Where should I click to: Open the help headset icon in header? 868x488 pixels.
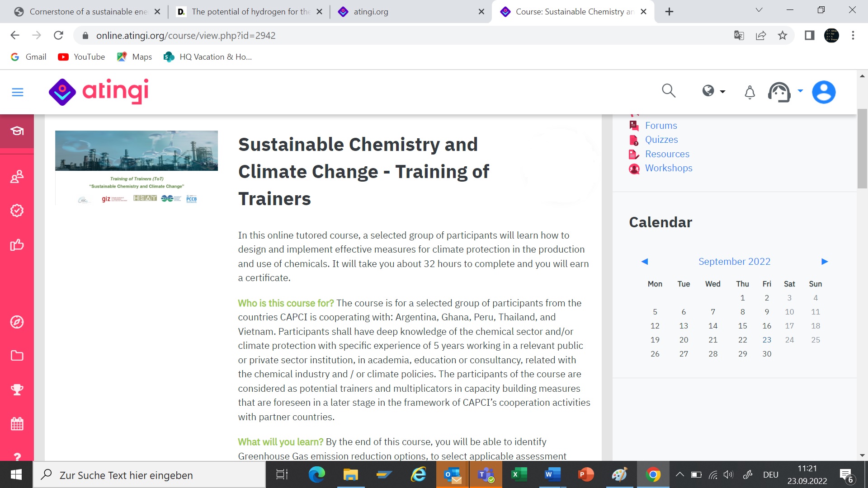tap(778, 92)
